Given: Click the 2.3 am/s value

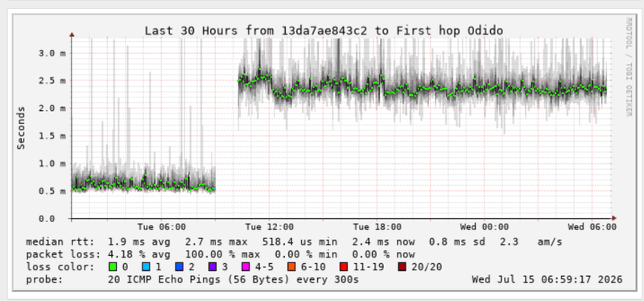Looking at the screenshot, I should 530,242.
